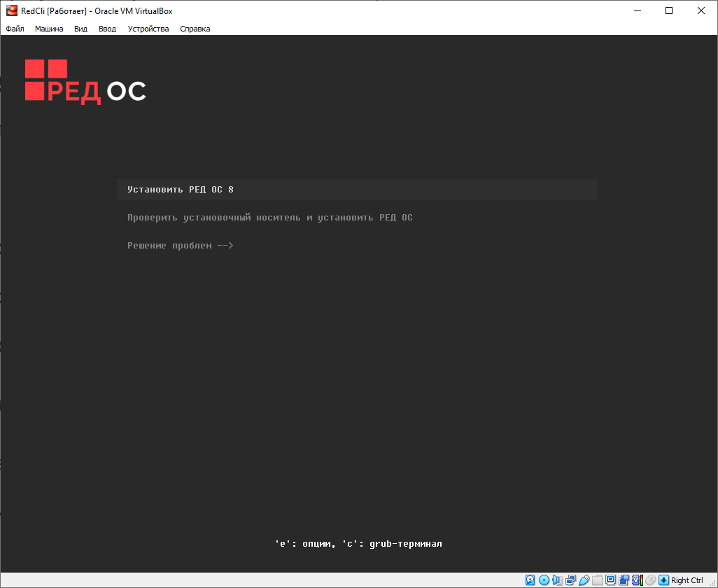Click the hard disk activity status icon
Image resolution: width=718 pixels, height=588 pixels.
(x=530, y=580)
